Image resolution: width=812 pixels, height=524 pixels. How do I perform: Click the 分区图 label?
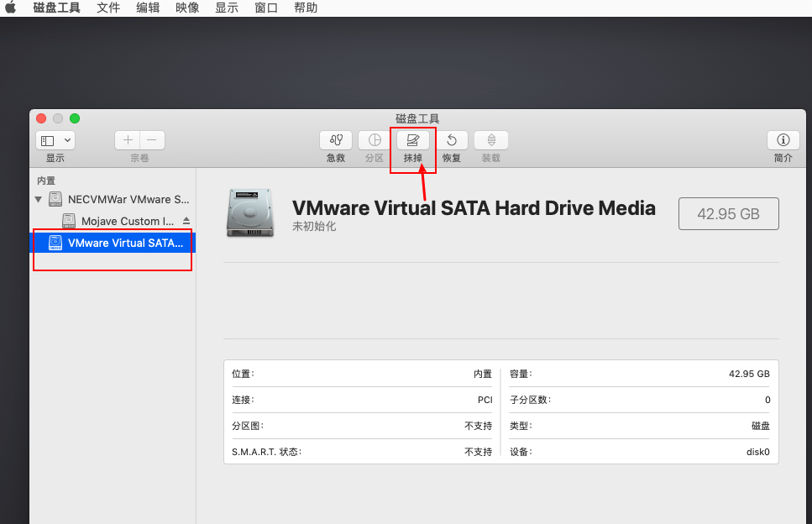[x=248, y=426]
